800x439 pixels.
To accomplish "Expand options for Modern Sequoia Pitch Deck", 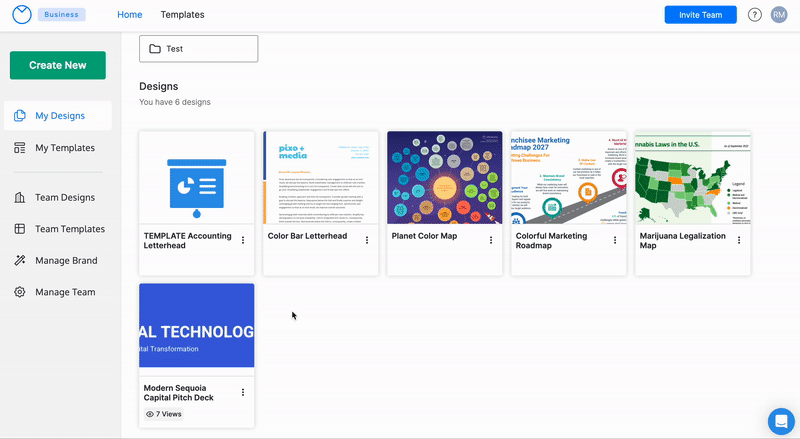I will [x=243, y=393].
